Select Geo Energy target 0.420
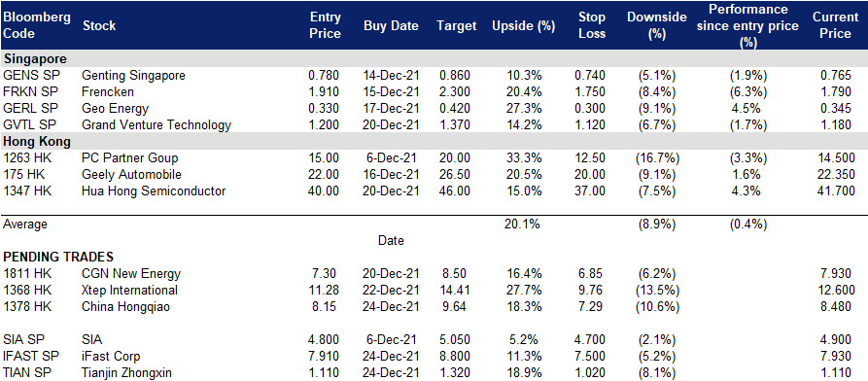 coord(457,108)
